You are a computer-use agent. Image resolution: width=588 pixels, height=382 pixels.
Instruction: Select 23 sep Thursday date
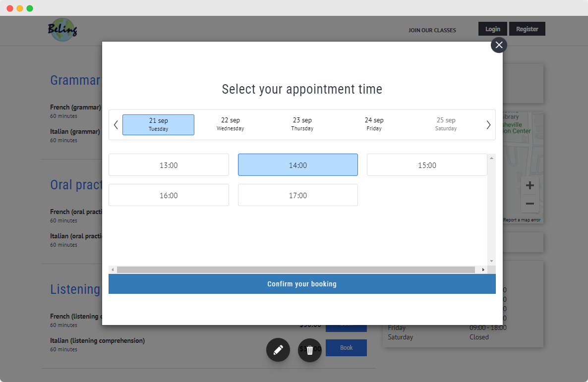pos(302,124)
